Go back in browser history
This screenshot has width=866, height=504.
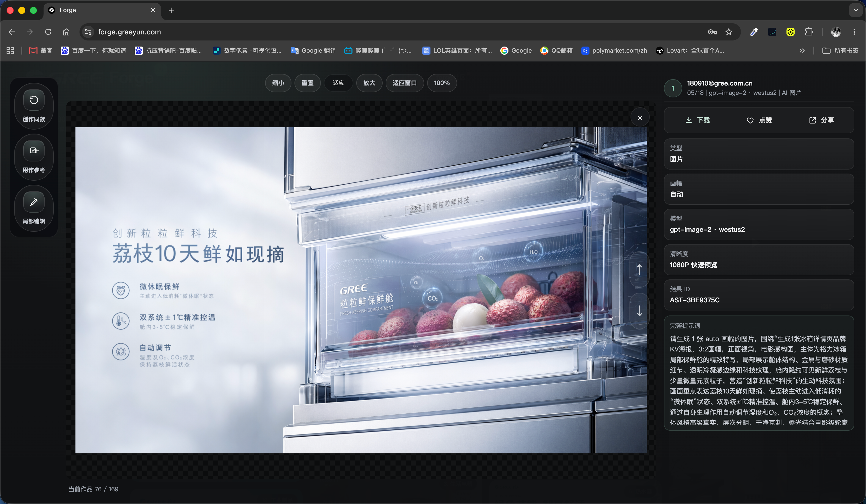pyautogui.click(x=12, y=32)
